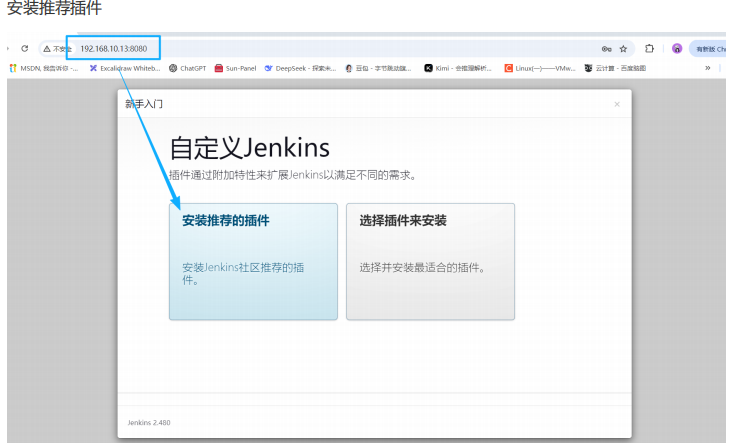
Task: Click the 有新版 Chrome update button
Action: 709,49
